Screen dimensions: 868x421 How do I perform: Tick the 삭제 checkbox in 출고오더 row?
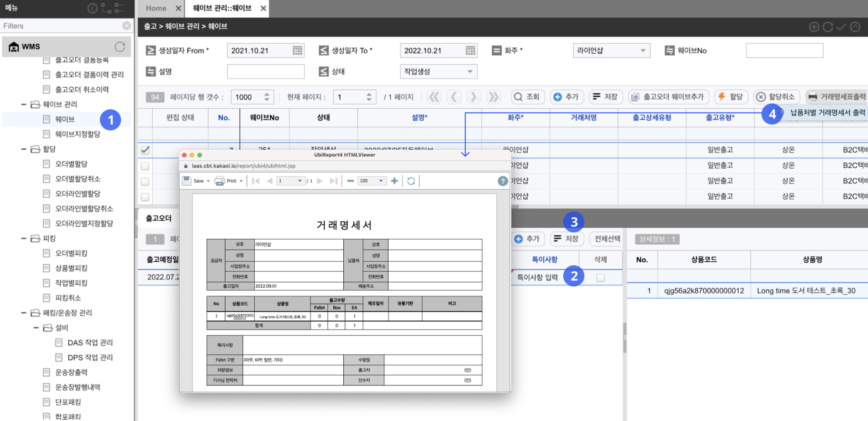click(600, 277)
